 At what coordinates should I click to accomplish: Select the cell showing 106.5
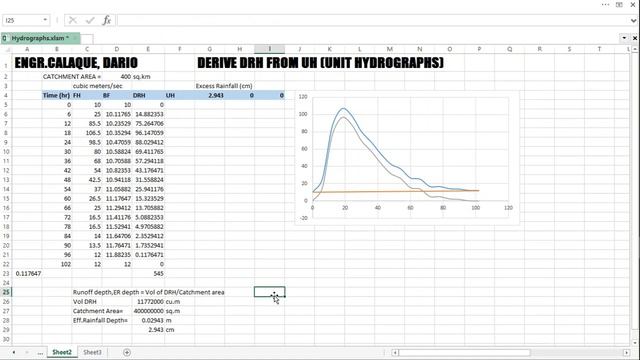pyautogui.click(x=87, y=133)
